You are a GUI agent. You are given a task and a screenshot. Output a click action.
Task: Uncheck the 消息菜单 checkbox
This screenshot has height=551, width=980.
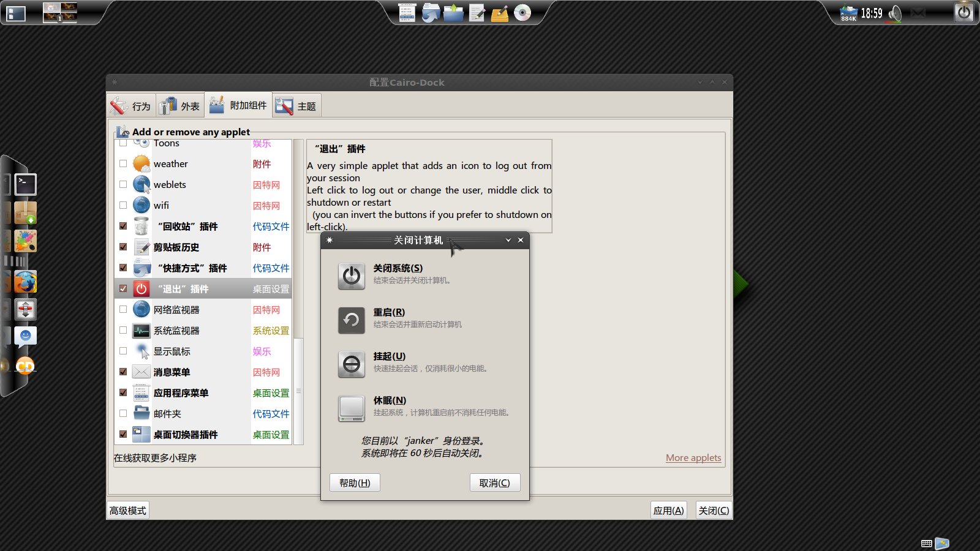[x=123, y=372]
